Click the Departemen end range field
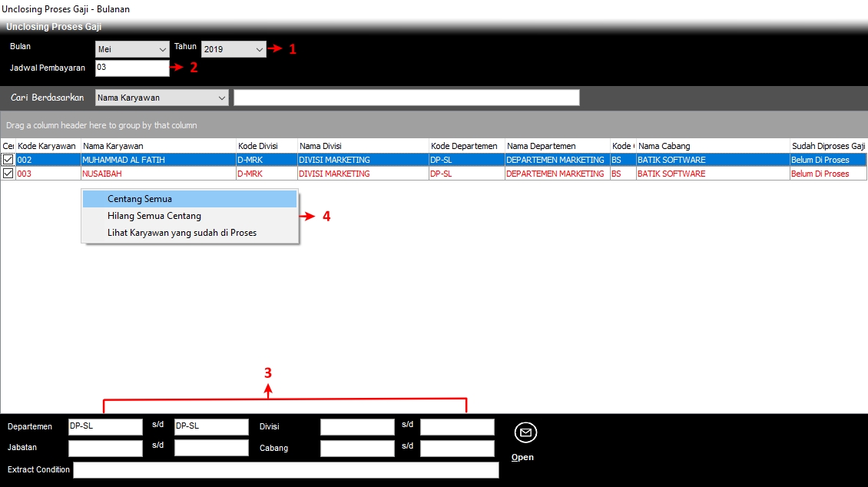The image size is (868, 487). (x=211, y=427)
